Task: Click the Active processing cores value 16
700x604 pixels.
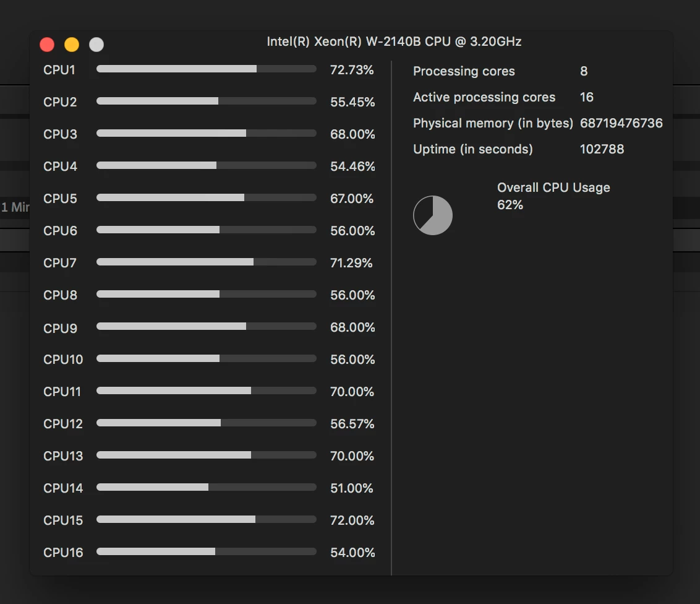Action: pyautogui.click(x=587, y=97)
